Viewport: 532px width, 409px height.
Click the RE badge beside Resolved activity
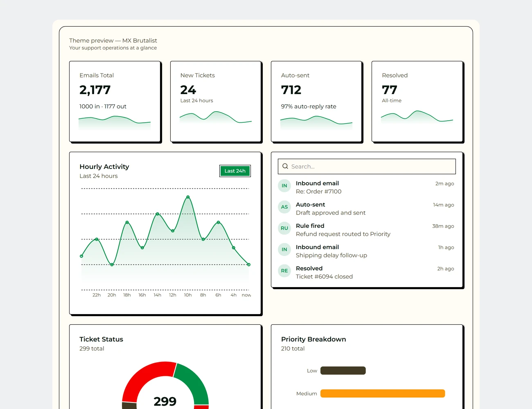pos(284,271)
